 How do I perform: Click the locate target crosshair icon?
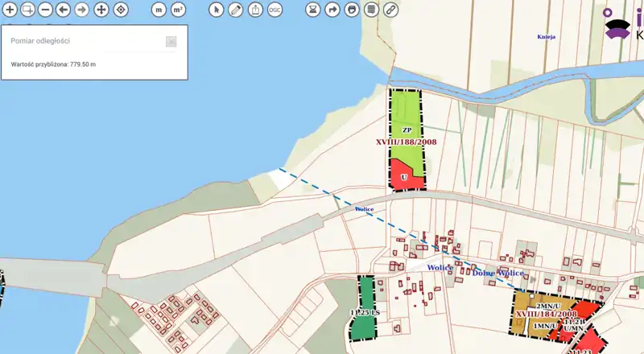[120, 10]
